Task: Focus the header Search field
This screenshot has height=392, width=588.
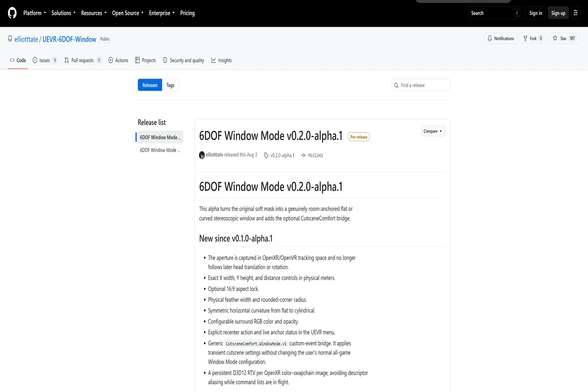Action: point(496,13)
